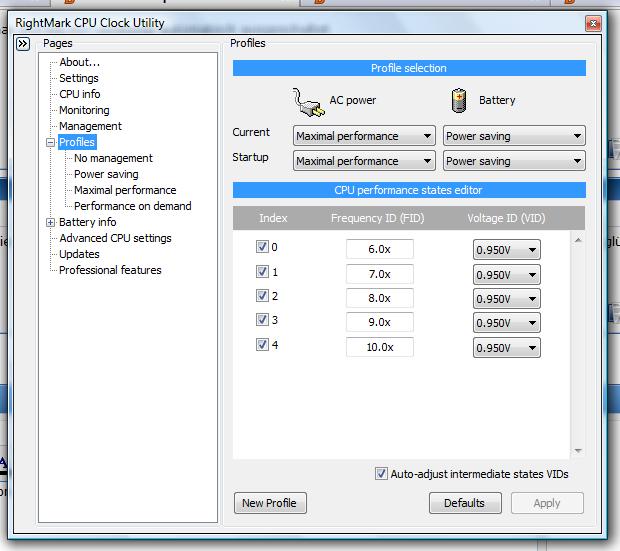Disable the index 3 state checkbox

click(x=262, y=319)
